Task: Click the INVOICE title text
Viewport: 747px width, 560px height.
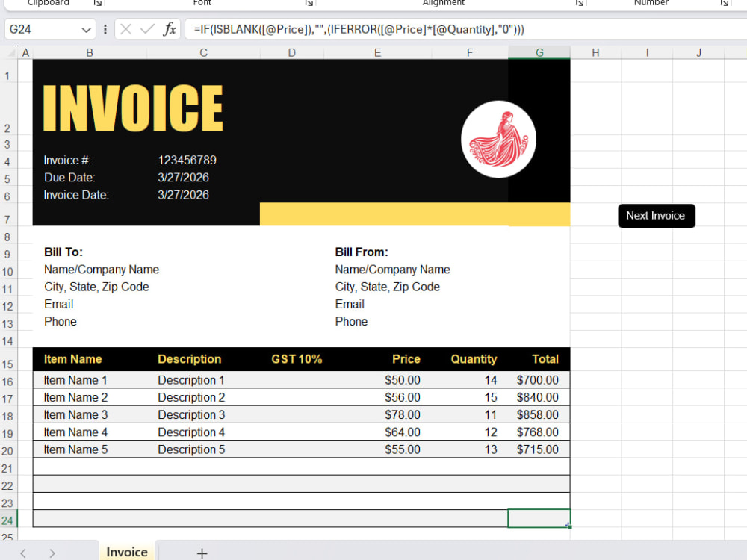Action: point(133,108)
